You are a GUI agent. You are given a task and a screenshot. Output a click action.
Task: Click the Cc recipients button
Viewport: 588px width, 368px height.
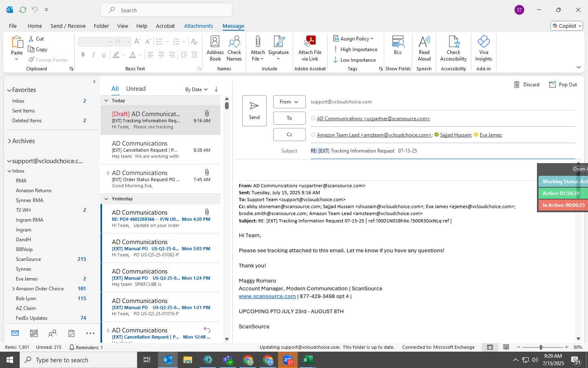(x=289, y=135)
